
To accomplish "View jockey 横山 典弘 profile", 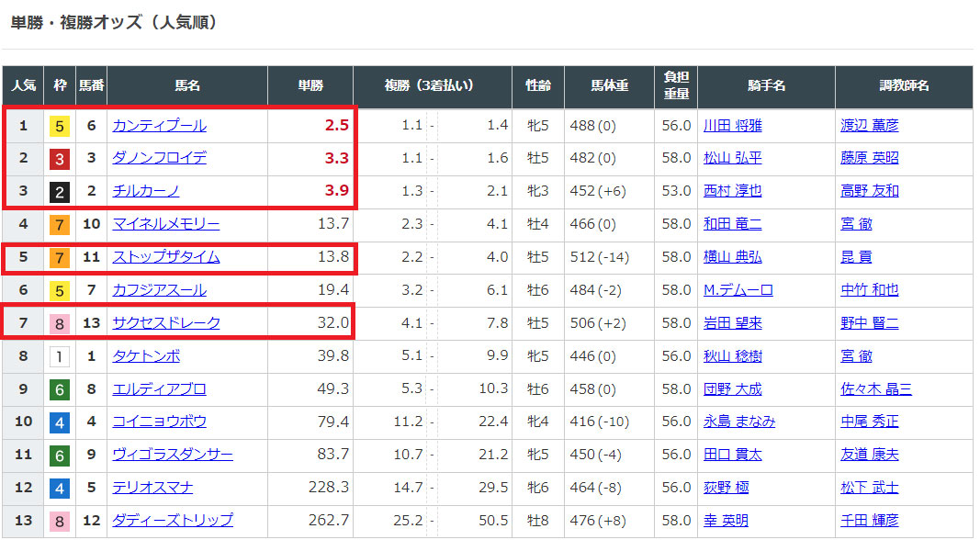I will pyautogui.click(x=732, y=257).
